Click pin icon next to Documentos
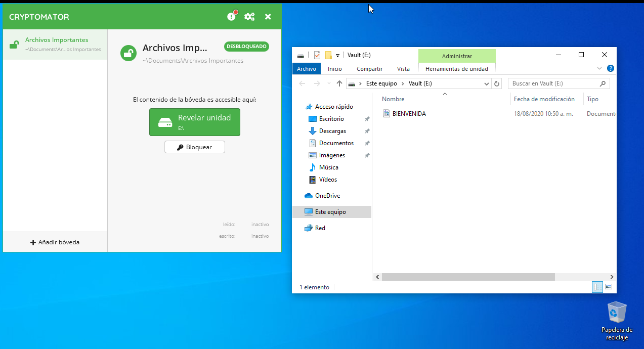Screen dimensions: 644x349 pyautogui.click(x=367, y=143)
